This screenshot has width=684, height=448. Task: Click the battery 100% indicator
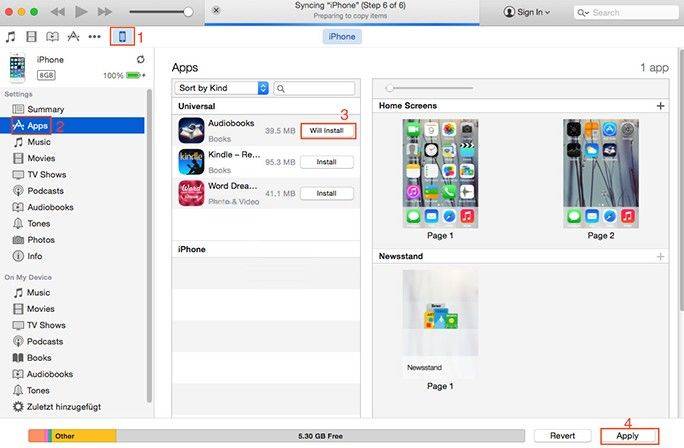(124, 75)
